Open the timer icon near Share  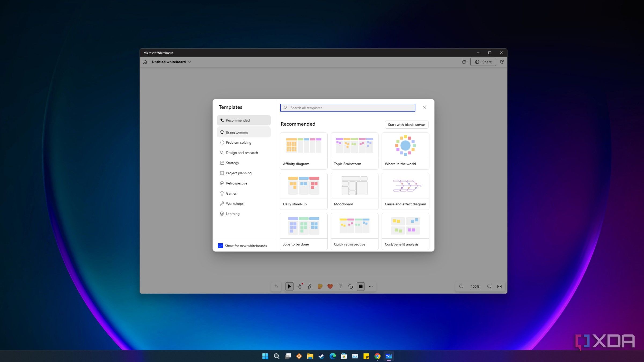tap(464, 62)
